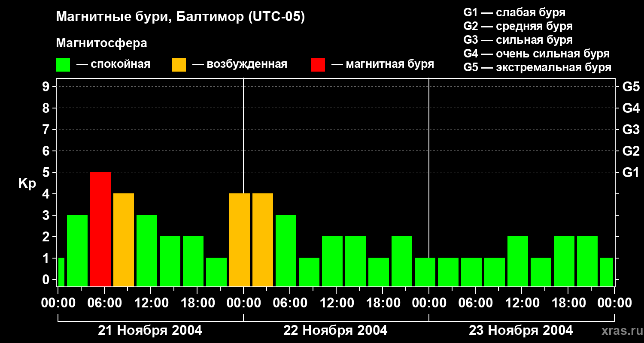Click the green Kp 1 bar around 20:00 on 21 November
The width and height of the screenshot is (644, 343).
tap(216, 272)
